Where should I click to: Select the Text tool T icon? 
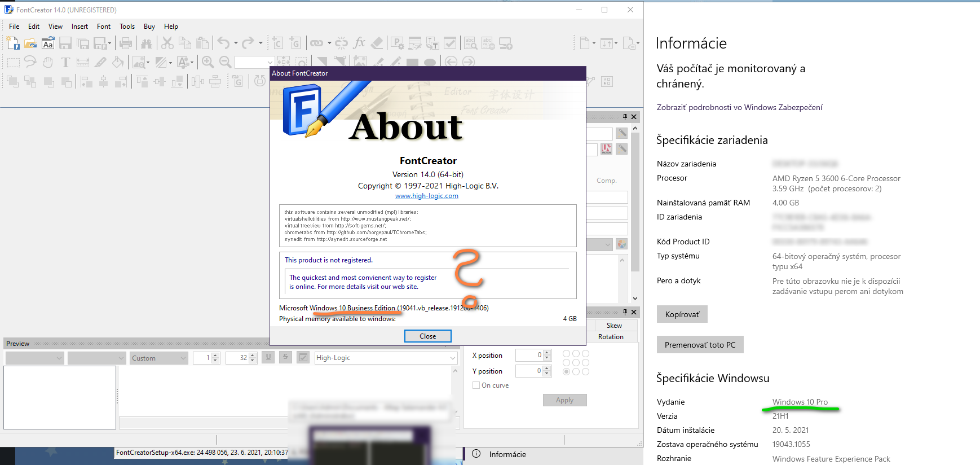coord(65,62)
